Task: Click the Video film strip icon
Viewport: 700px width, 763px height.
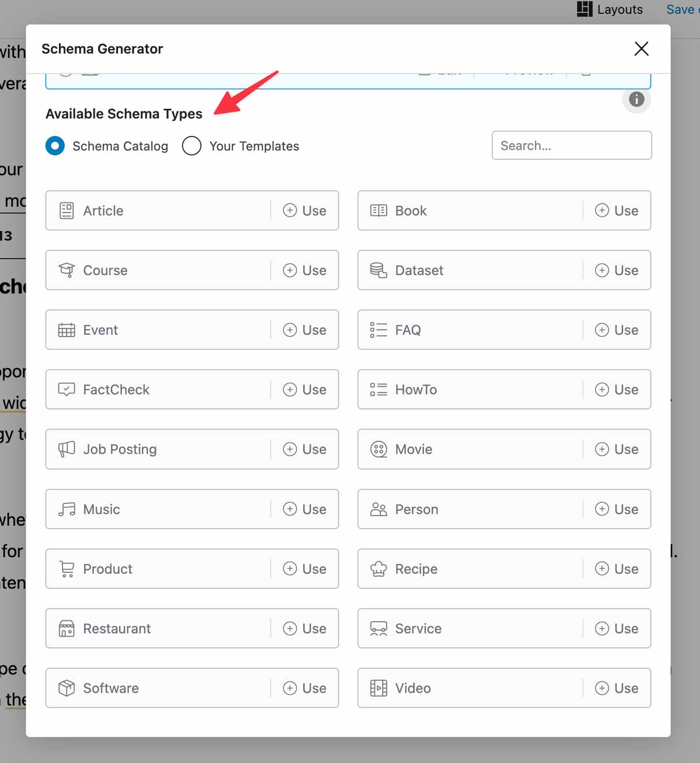Action: click(379, 688)
